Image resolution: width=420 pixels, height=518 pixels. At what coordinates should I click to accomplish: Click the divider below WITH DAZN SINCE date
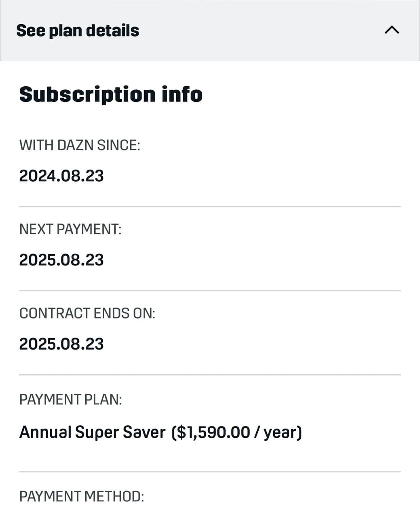click(210, 207)
